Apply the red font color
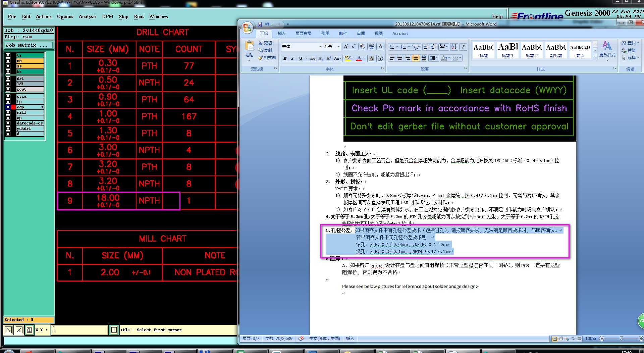 coord(359,58)
